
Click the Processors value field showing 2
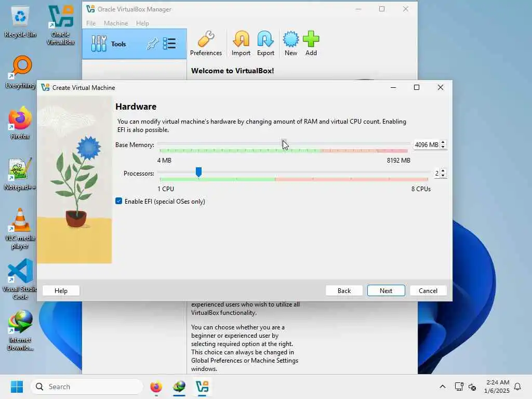click(436, 174)
